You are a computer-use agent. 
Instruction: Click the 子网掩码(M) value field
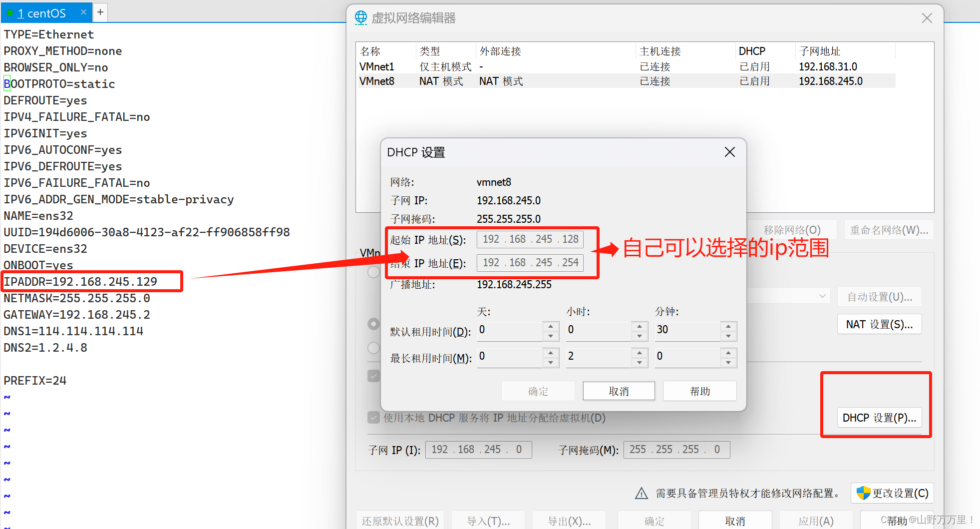pos(676,449)
